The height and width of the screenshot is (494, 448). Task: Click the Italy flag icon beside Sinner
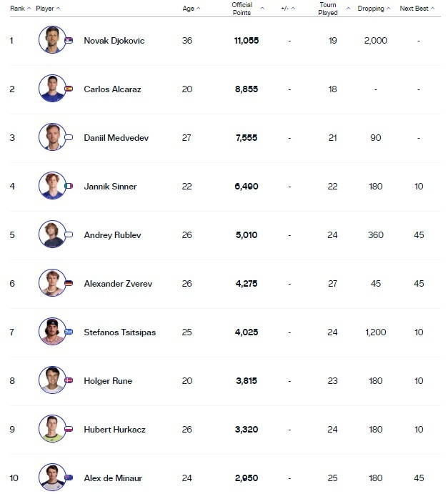(69, 186)
